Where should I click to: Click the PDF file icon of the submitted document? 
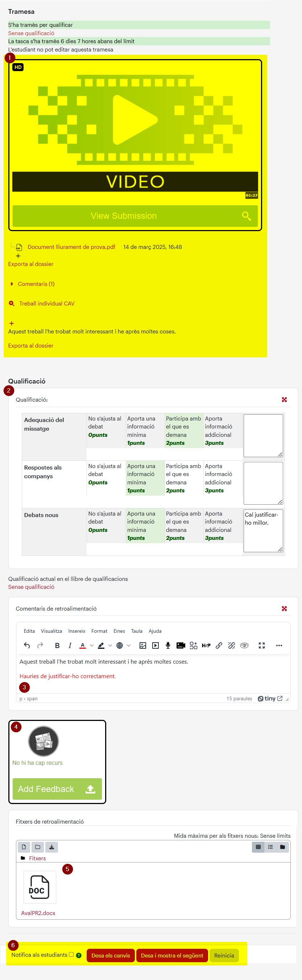(18, 247)
